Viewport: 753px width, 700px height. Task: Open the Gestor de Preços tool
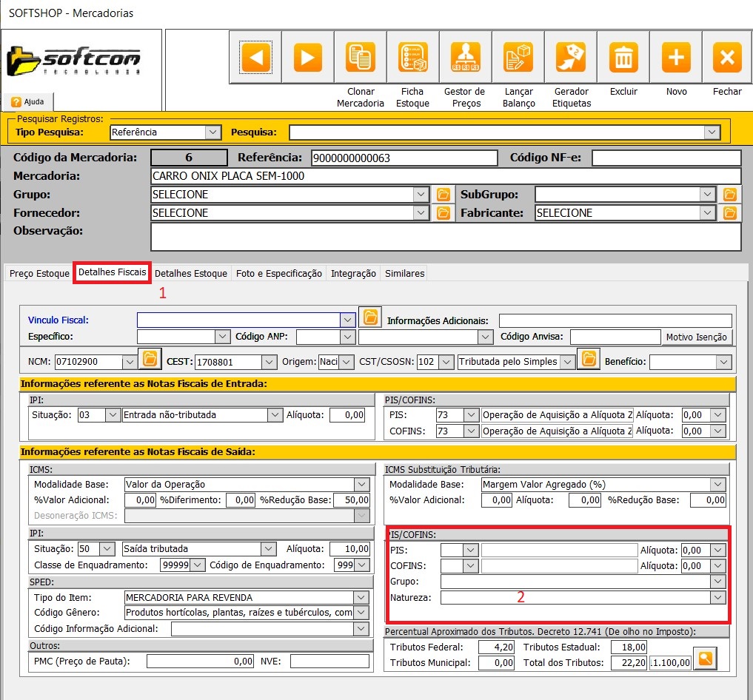(466, 57)
